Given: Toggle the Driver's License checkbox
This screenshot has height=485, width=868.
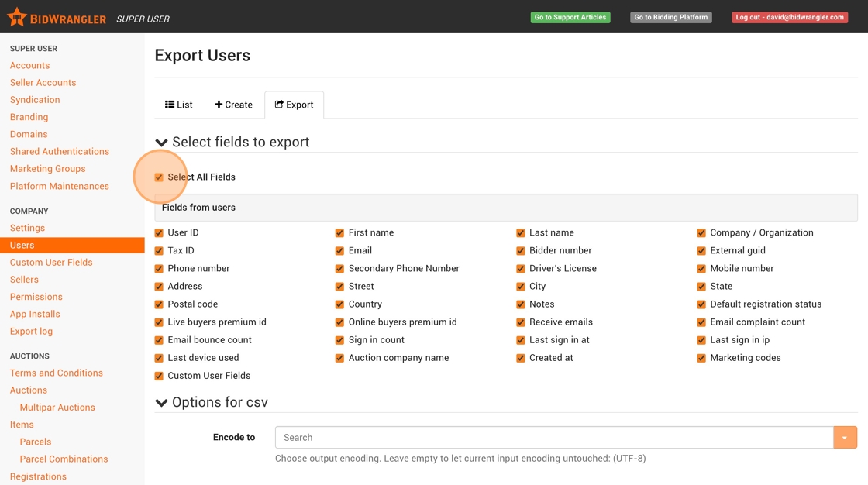Looking at the screenshot, I should (521, 269).
